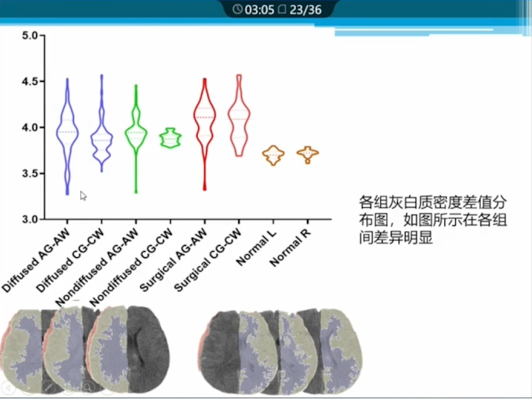The height and width of the screenshot is (399, 532).
Task: Click the 5.0 y-axis tick label
Action: pos(30,36)
